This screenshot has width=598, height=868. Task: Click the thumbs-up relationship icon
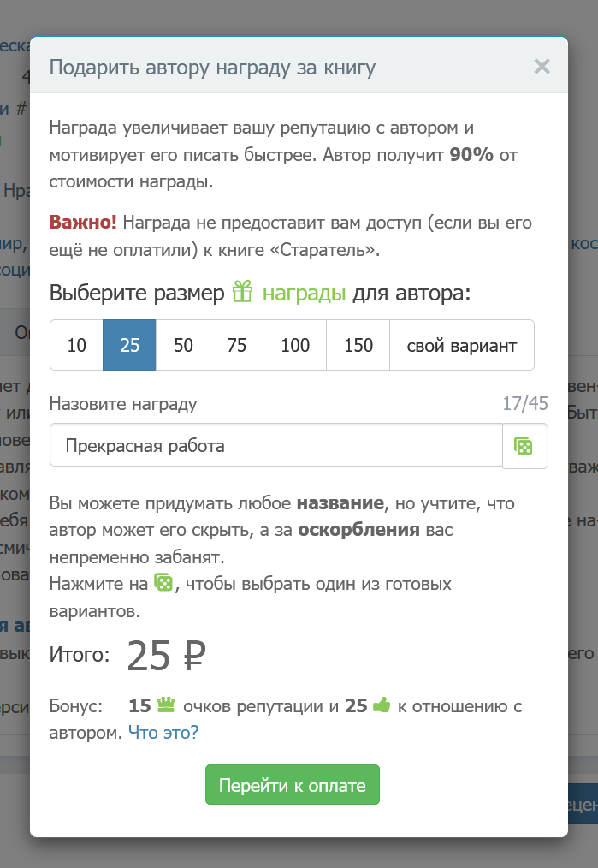click(382, 705)
